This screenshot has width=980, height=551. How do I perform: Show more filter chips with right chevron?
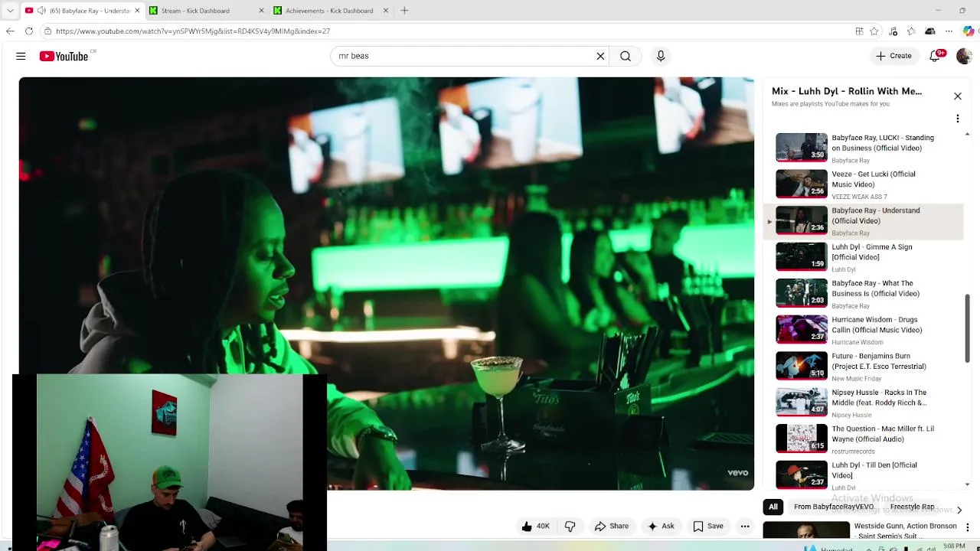coord(959,510)
